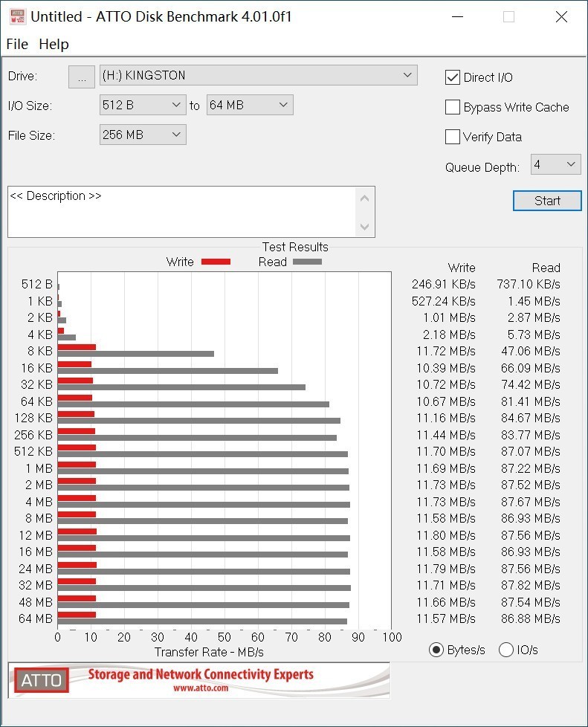The image size is (588, 727).
Task: Click the 47.06 MB/s read value
Action: tap(531, 351)
